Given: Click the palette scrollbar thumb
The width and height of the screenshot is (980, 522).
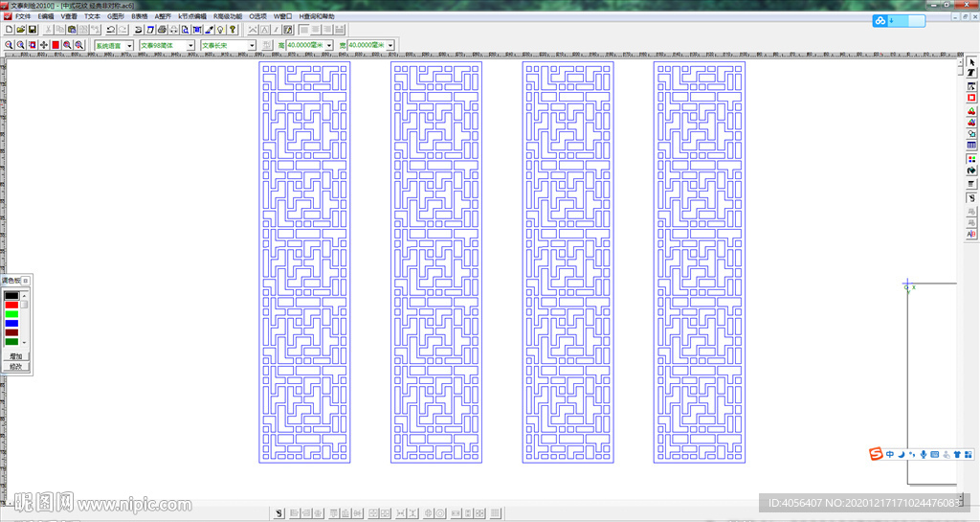Looking at the screenshot, I should (24, 305).
